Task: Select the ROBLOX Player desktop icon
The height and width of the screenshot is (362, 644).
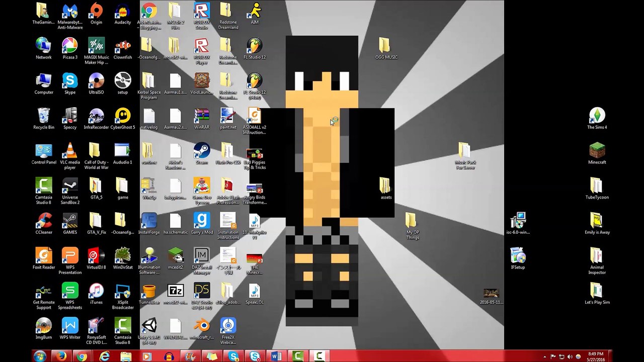Action: 202,51
